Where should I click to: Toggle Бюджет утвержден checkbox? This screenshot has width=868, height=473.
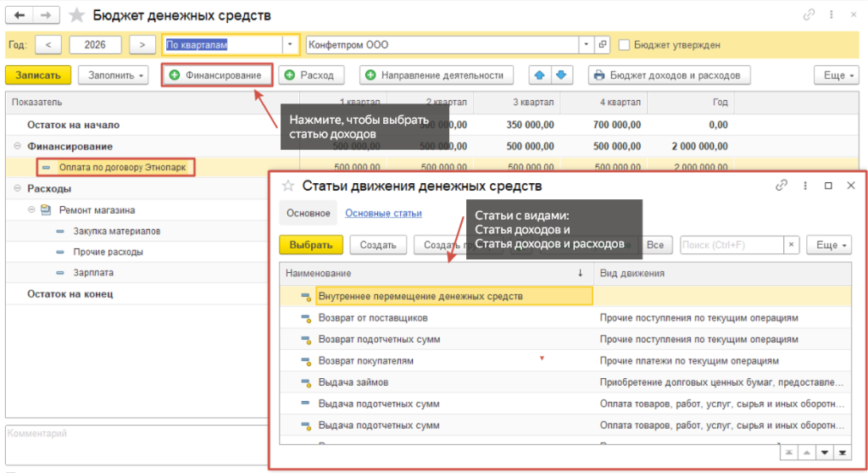pyautogui.click(x=624, y=45)
